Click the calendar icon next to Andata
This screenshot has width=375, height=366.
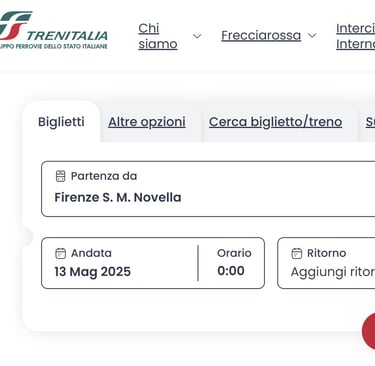coord(60,253)
